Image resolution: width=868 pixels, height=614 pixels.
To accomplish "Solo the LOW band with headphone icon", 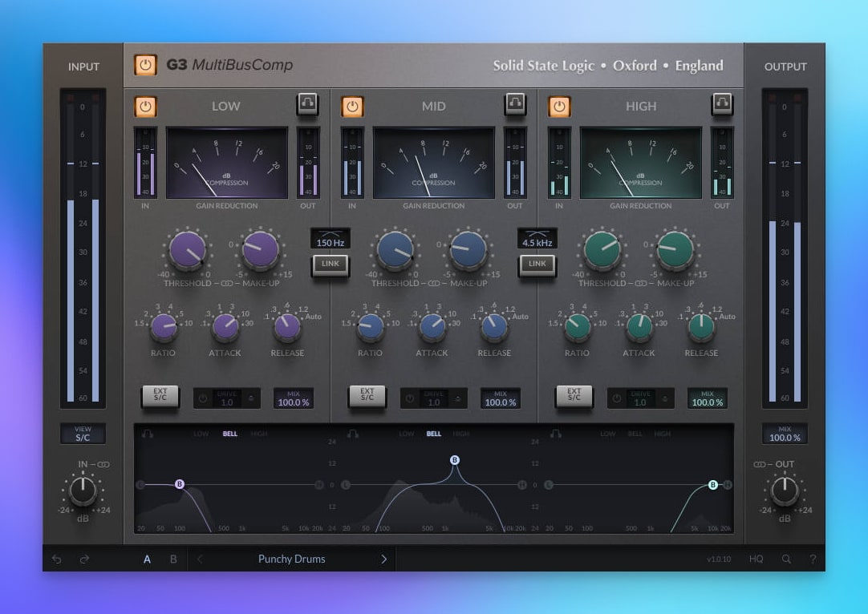I will 307,103.
